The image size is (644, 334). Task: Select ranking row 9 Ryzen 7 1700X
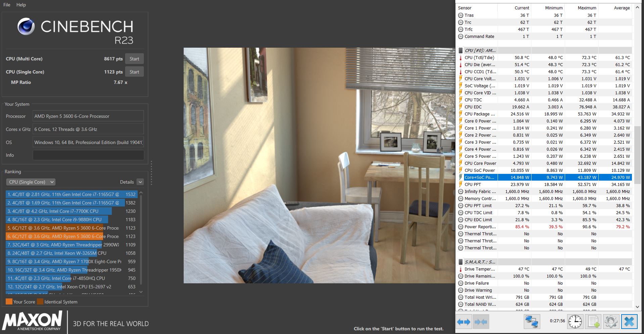71,261
